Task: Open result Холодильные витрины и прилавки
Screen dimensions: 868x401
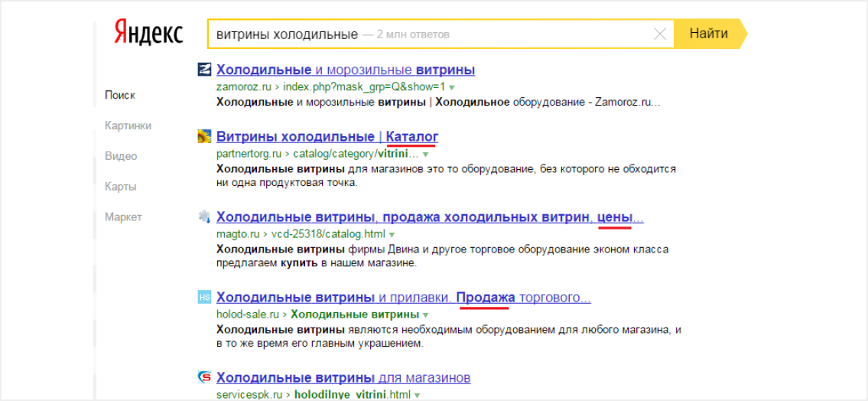Action: (x=404, y=298)
